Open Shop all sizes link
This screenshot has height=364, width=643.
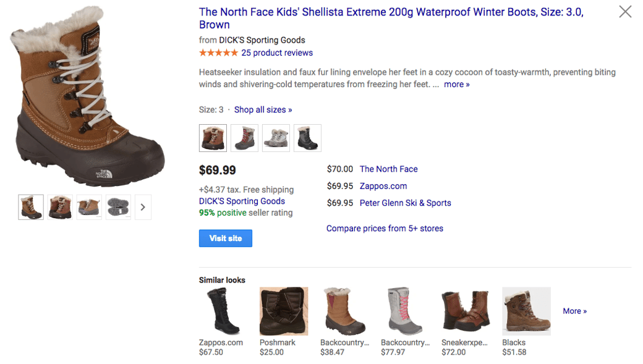click(x=263, y=109)
